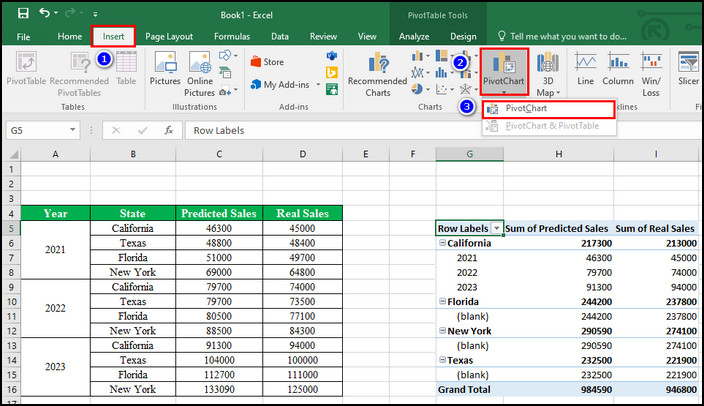Click the Table button in Tables group

tap(126, 68)
